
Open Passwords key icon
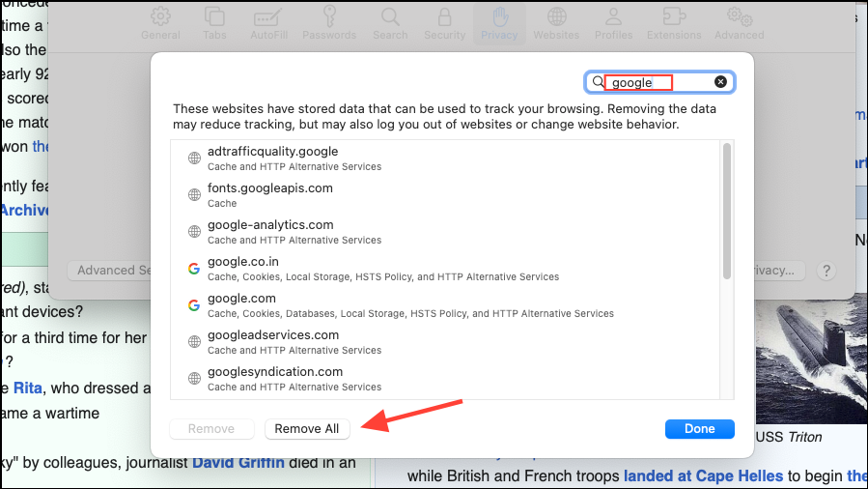[x=329, y=16]
